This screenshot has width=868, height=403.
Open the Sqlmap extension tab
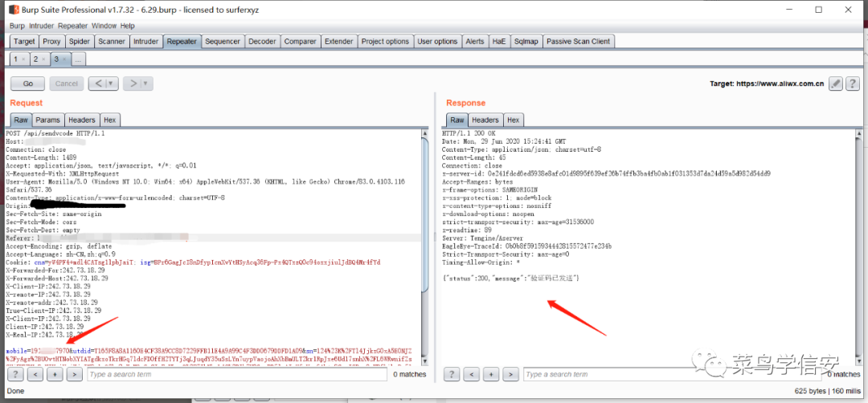pos(526,42)
